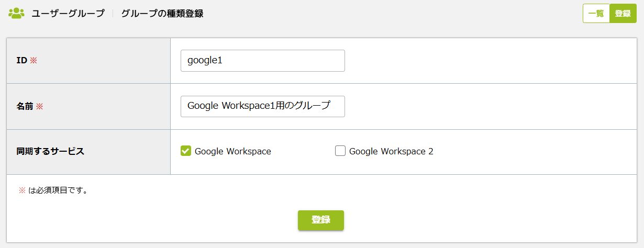Click the グループの種類登録 page title
This screenshot has width=644, height=248.
coord(162,14)
